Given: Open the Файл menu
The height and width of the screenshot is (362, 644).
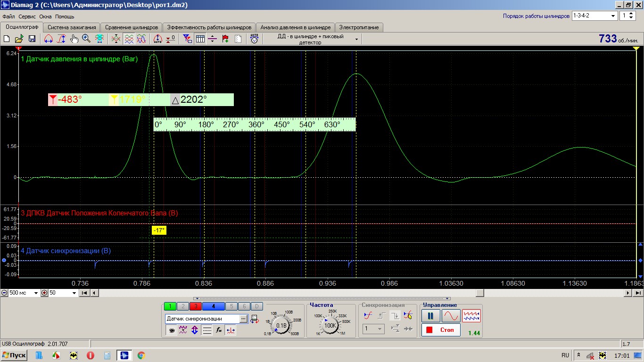Looking at the screenshot, I should [x=8, y=16].
